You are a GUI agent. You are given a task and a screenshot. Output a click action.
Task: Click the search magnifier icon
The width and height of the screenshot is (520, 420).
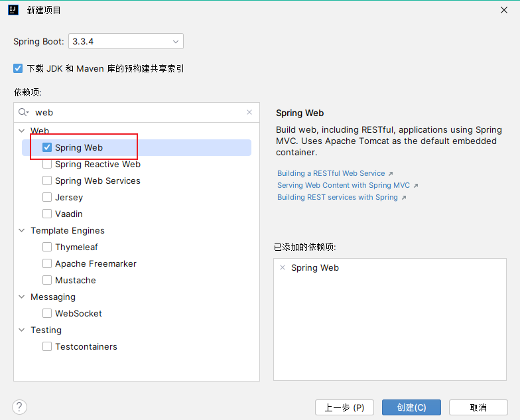click(23, 113)
